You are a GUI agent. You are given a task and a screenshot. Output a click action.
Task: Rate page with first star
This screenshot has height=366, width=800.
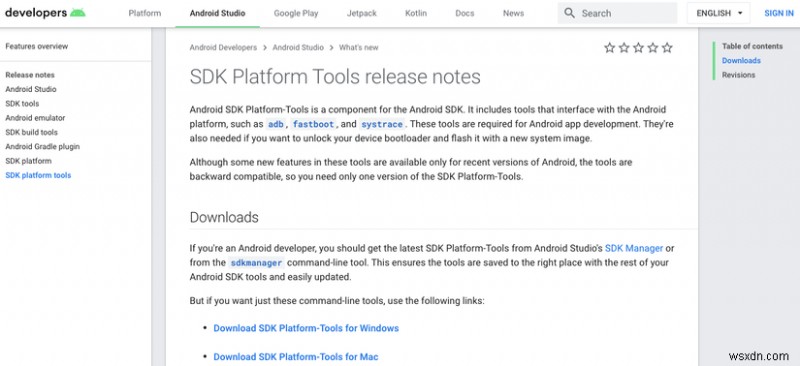[x=609, y=48]
